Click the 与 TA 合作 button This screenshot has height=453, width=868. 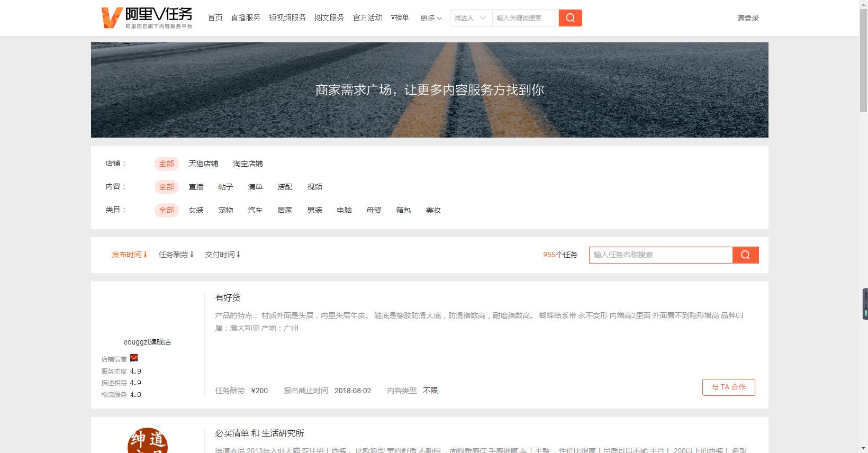pyautogui.click(x=728, y=387)
